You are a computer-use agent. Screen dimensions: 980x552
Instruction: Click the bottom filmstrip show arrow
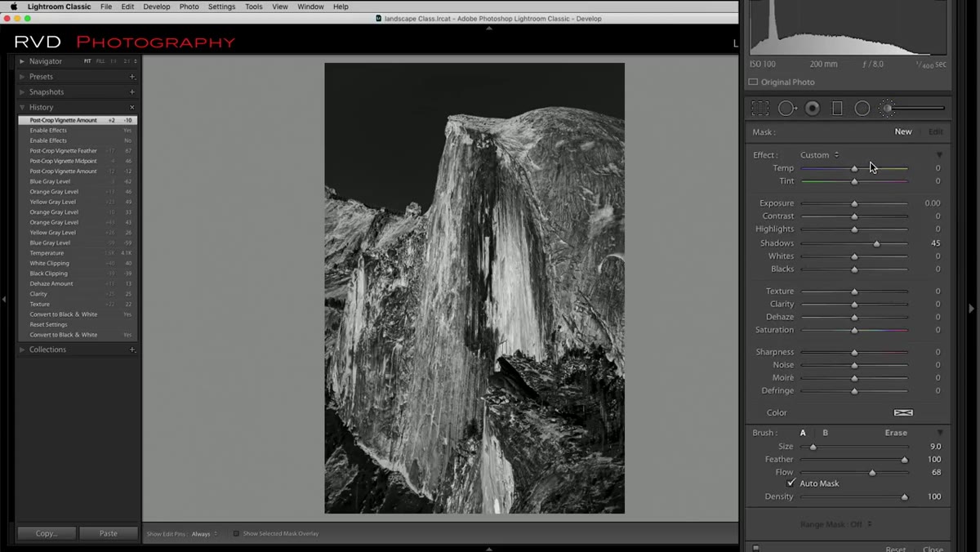tap(489, 549)
